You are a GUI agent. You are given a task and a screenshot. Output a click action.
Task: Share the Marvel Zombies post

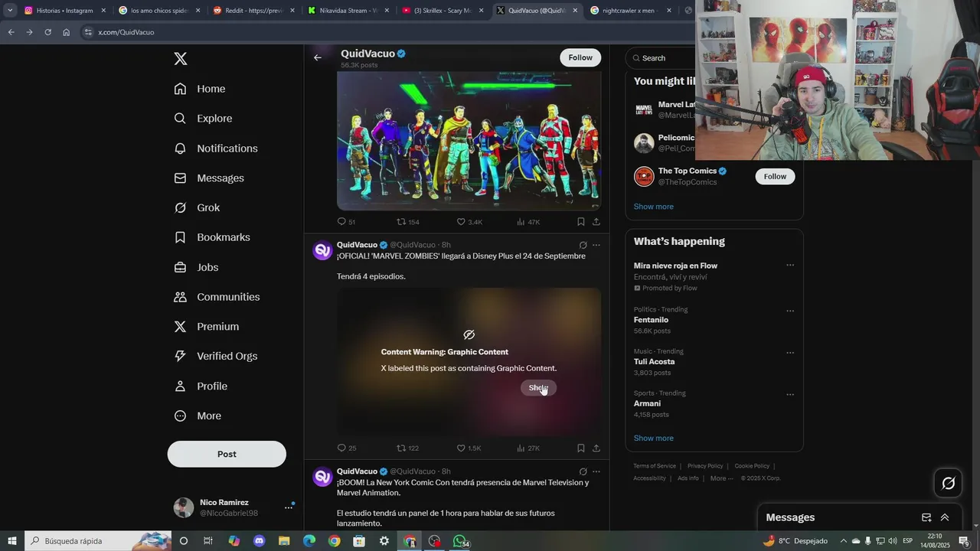(596, 448)
